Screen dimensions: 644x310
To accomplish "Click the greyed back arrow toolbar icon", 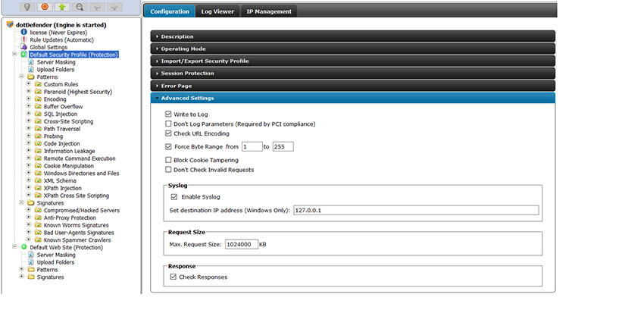I will 97,7.
